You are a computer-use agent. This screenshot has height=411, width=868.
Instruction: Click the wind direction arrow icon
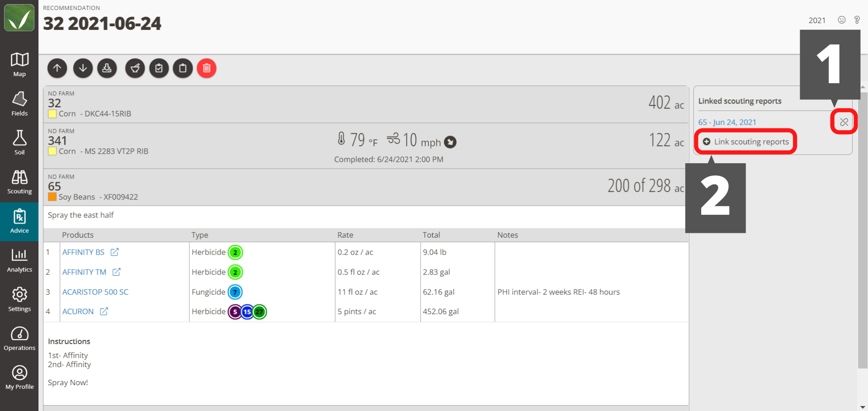450,142
